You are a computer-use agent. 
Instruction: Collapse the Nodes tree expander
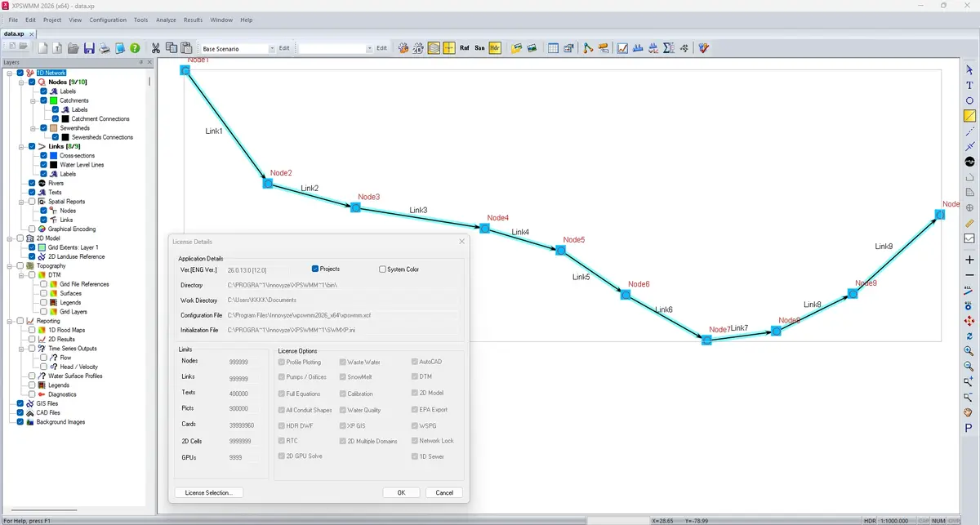pos(21,82)
